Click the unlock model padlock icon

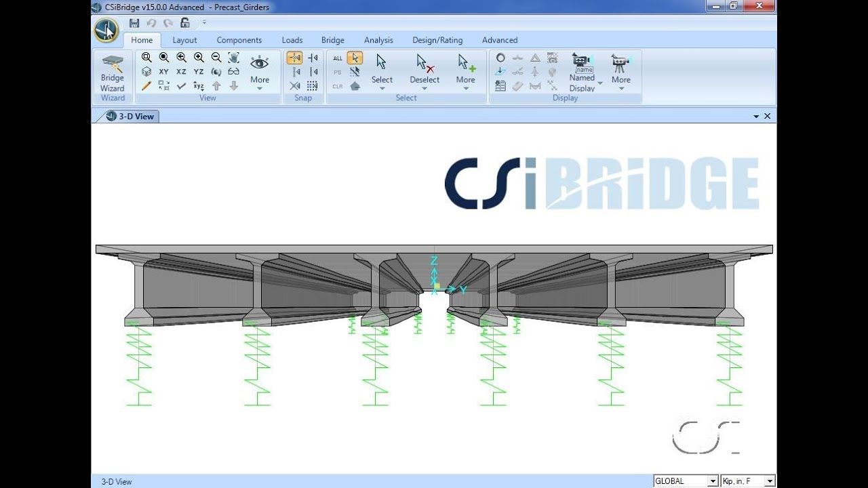(x=184, y=23)
